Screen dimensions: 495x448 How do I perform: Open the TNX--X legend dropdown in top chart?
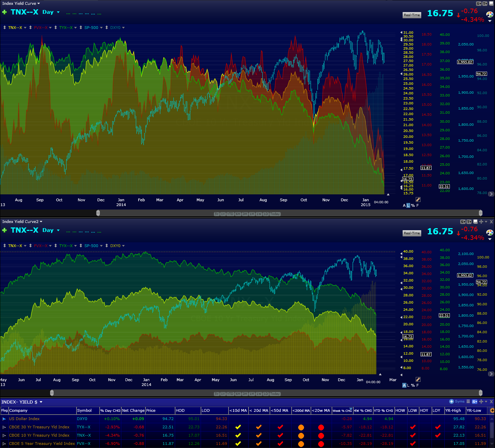click(25, 28)
